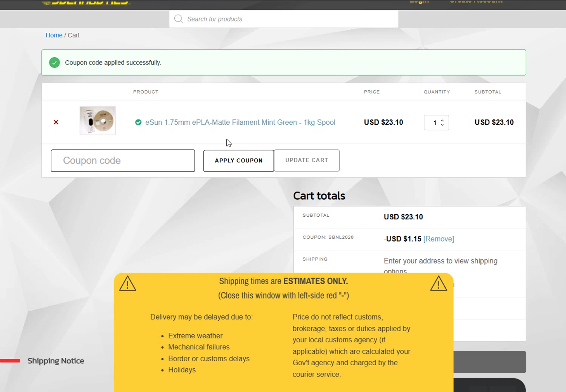Click the green in-stock check icon by the product

click(138, 122)
